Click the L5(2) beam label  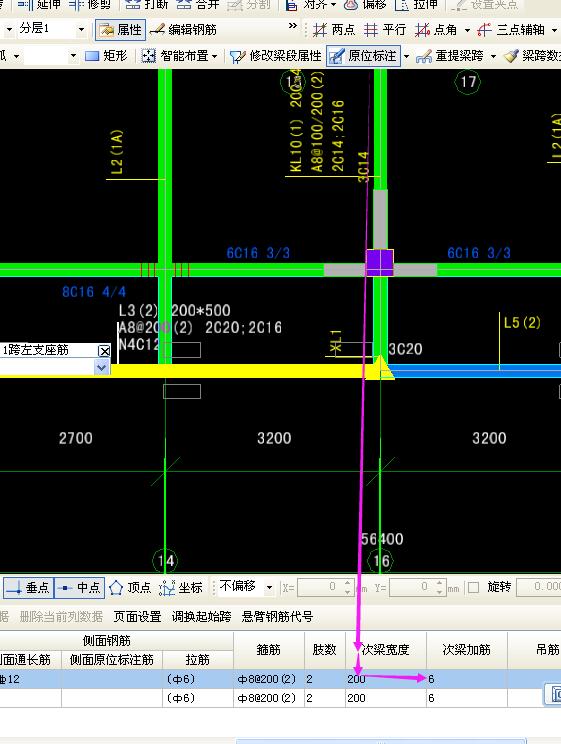(522, 323)
